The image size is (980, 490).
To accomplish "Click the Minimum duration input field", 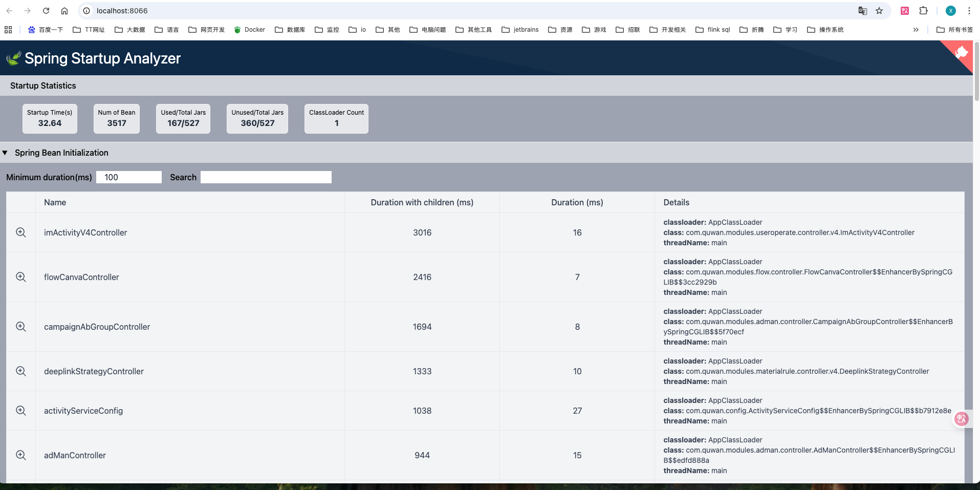I will tap(129, 177).
